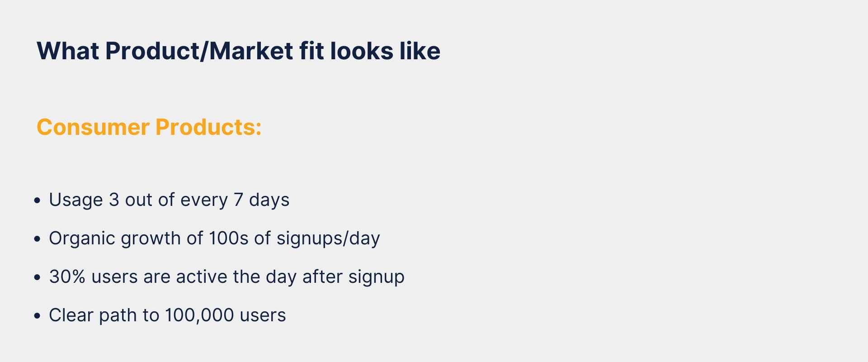Select the "Organic growth of 100s of signups/day" line

tap(214, 238)
